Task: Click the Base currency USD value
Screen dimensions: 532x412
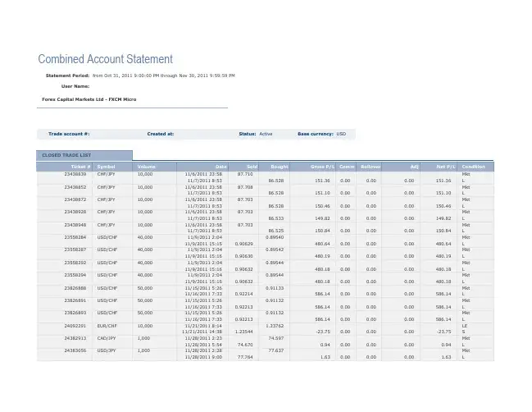Action: [x=341, y=133]
